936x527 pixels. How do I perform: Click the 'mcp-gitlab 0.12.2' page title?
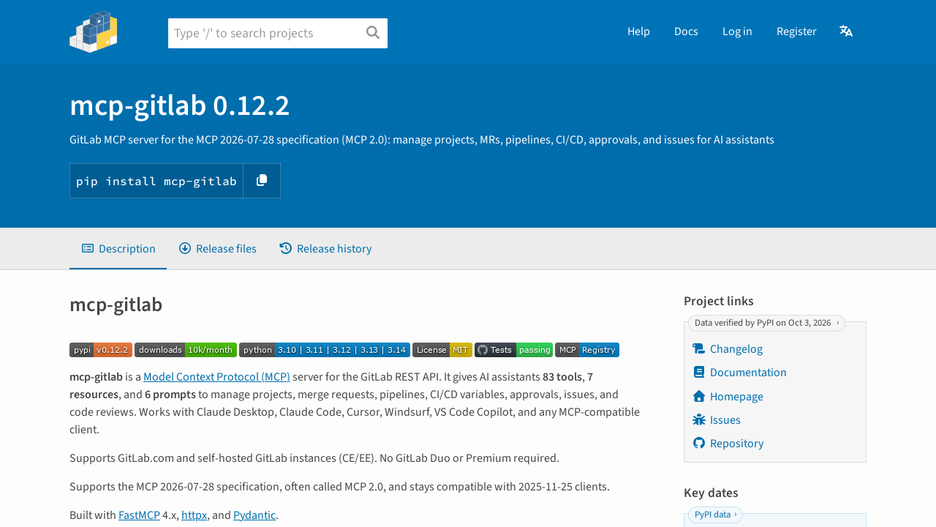pos(180,106)
